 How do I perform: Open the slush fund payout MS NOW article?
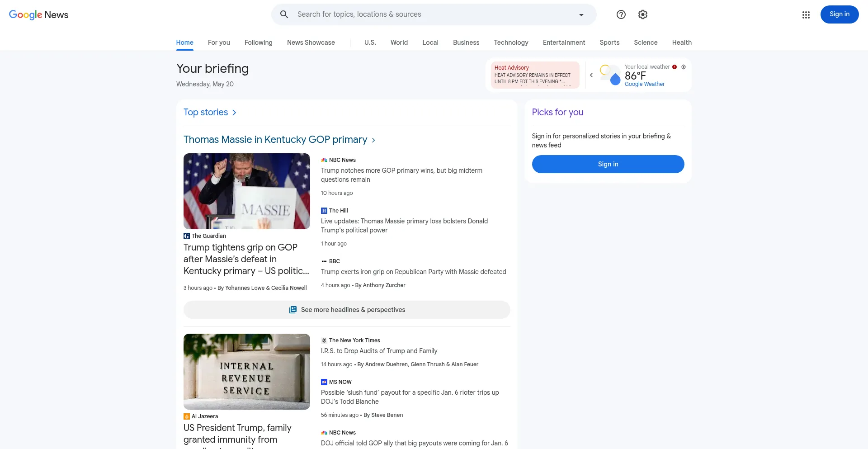click(410, 397)
